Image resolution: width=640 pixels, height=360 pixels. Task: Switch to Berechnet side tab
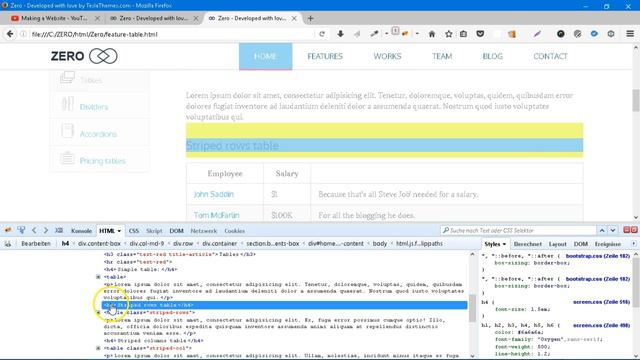coord(527,244)
